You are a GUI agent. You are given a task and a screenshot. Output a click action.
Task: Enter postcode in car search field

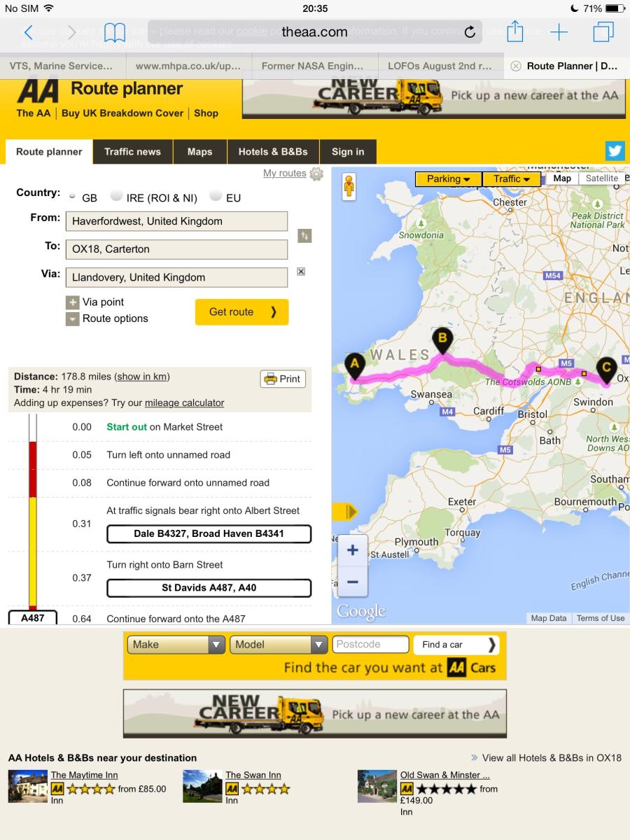[x=371, y=645]
